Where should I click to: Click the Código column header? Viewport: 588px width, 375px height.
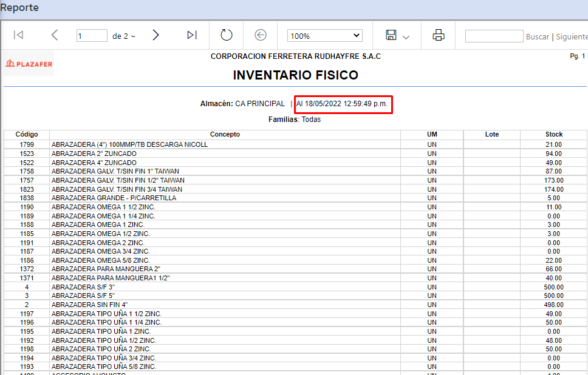[27, 134]
